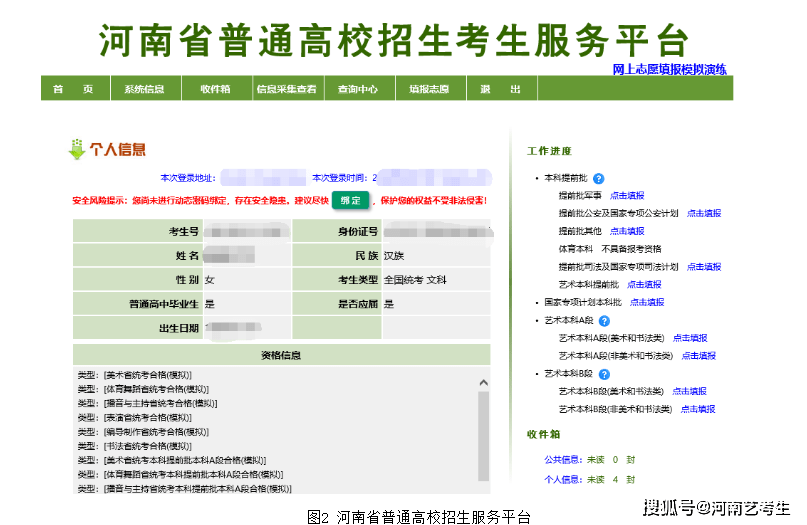Click the help icon next to 本科提前批
The width and height of the screenshot is (807, 525).
click(599, 179)
